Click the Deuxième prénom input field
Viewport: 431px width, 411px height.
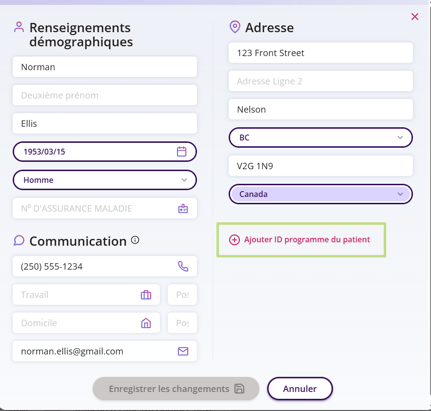(x=105, y=95)
